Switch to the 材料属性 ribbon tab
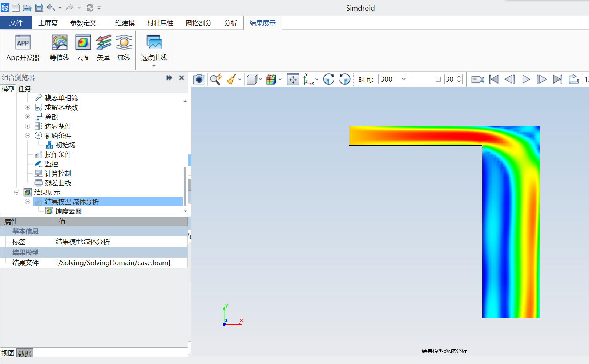Image resolution: width=589 pixels, height=364 pixels. [160, 23]
